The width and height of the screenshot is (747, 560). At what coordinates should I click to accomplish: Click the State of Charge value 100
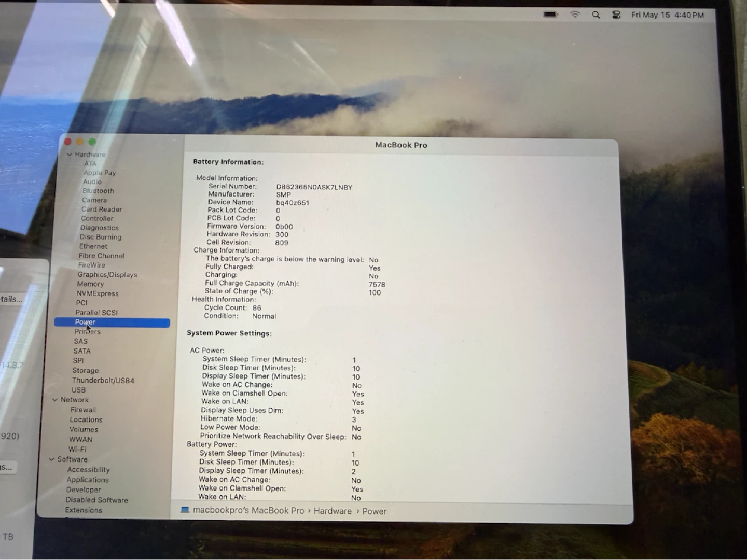pyautogui.click(x=375, y=293)
